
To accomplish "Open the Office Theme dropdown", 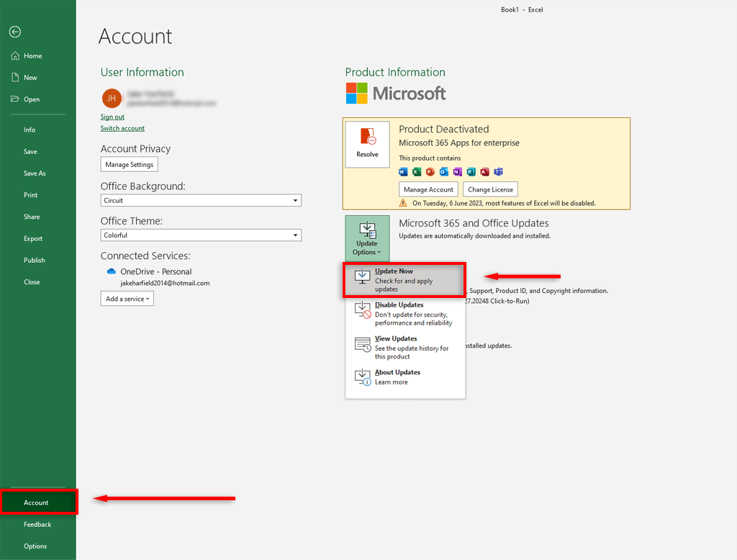I will [201, 235].
